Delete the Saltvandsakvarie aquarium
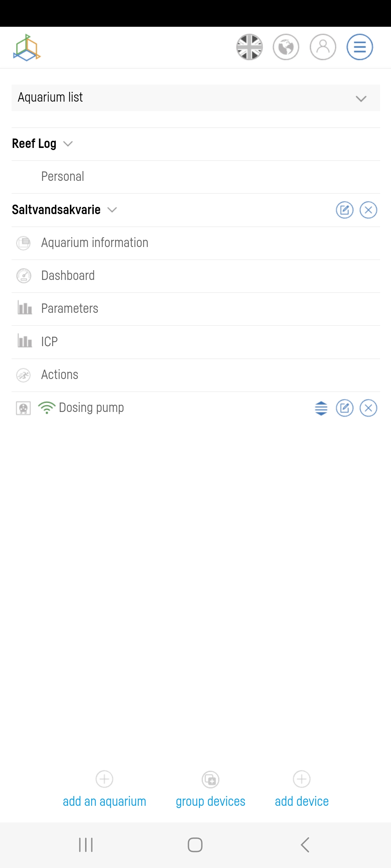391x868 pixels. coord(368,210)
